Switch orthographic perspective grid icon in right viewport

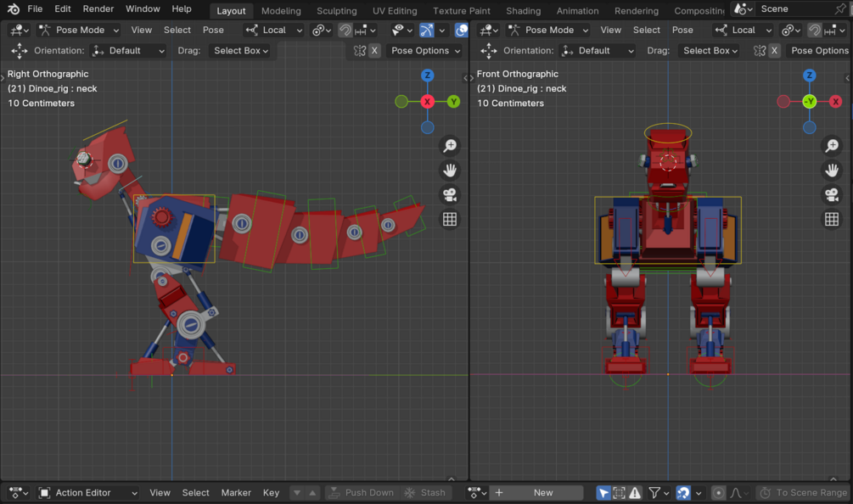(x=832, y=219)
